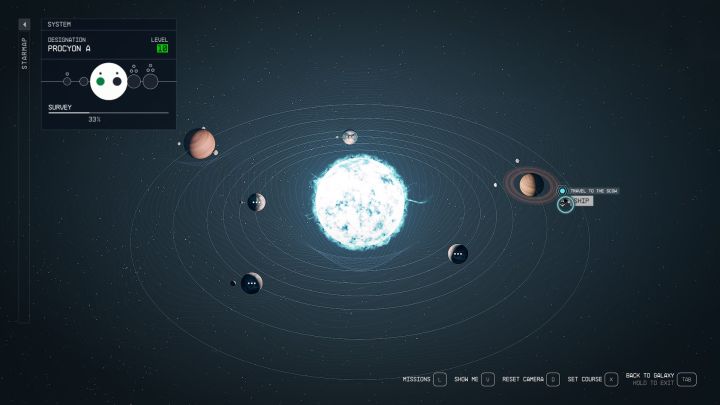Select the ringed gas giant planet

531,184
